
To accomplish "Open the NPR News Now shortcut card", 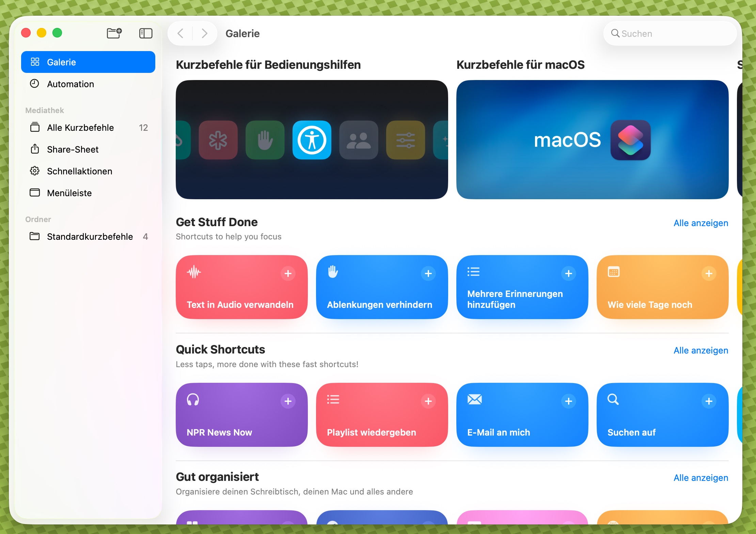I will tap(241, 415).
